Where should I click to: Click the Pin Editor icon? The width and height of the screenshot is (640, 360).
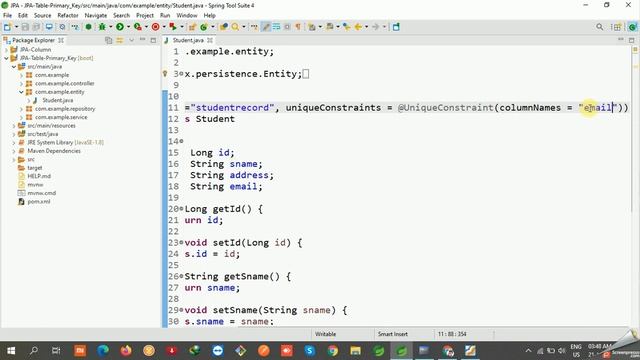pos(396,27)
